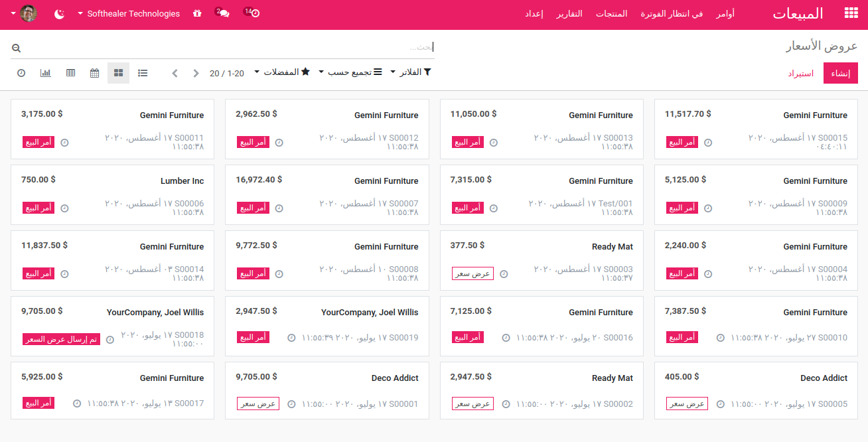Click amount 750.00 $
This screenshot has width=868, height=442.
coord(38,179)
